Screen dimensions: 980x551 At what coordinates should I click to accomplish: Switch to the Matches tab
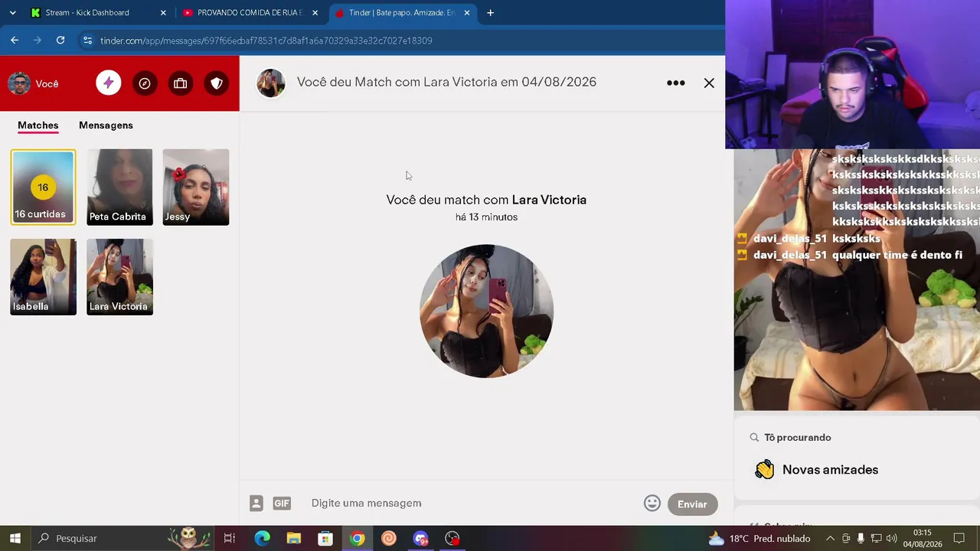click(38, 126)
